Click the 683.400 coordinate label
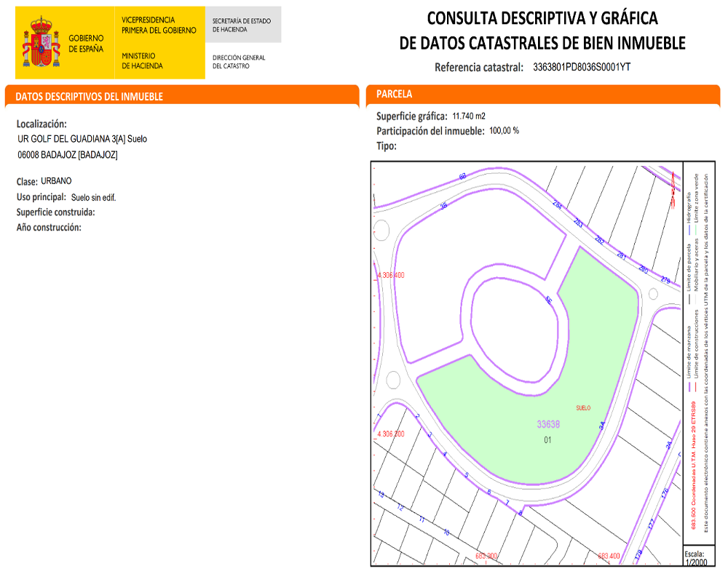Viewport: 728px width, 582px height. (x=608, y=557)
